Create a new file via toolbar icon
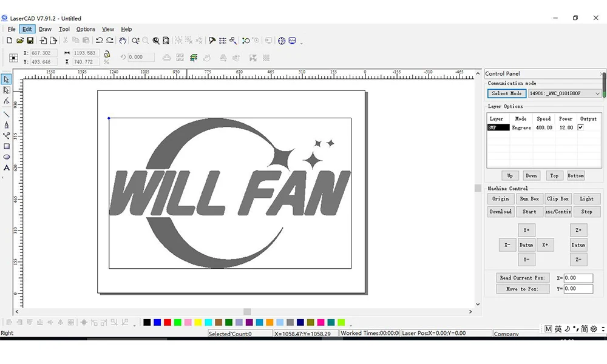The image size is (607, 364). coord(10,40)
